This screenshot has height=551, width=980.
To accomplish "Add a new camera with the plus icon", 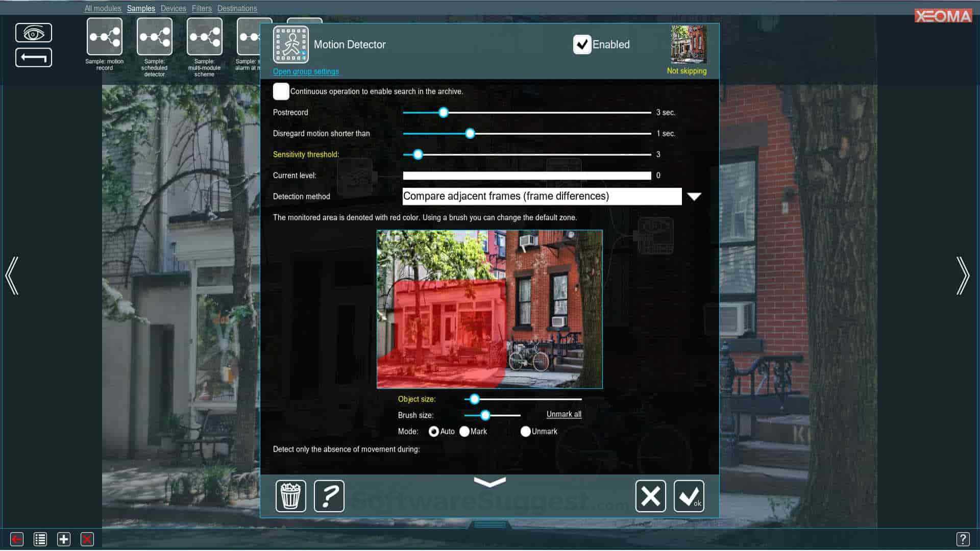I will (63, 539).
